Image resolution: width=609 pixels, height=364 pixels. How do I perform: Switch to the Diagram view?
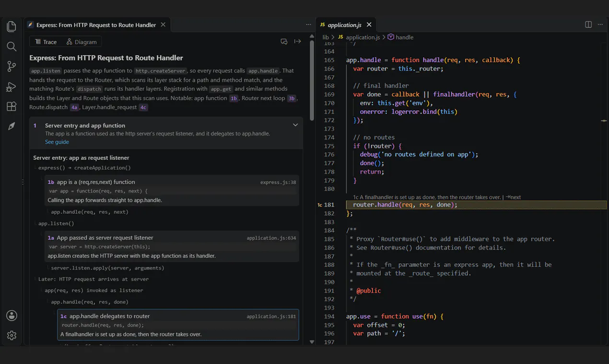pyautogui.click(x=82, y=42)
